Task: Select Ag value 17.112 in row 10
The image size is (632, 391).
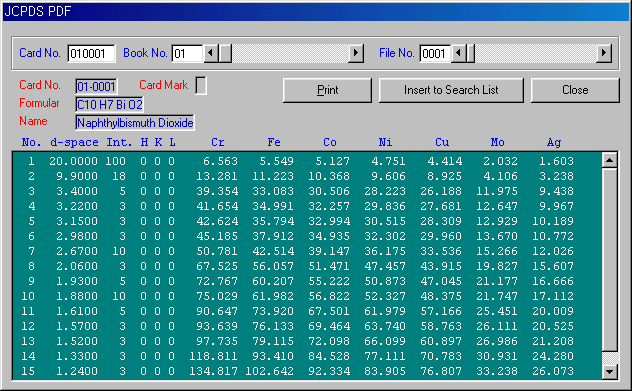Action: pos(553,296)
